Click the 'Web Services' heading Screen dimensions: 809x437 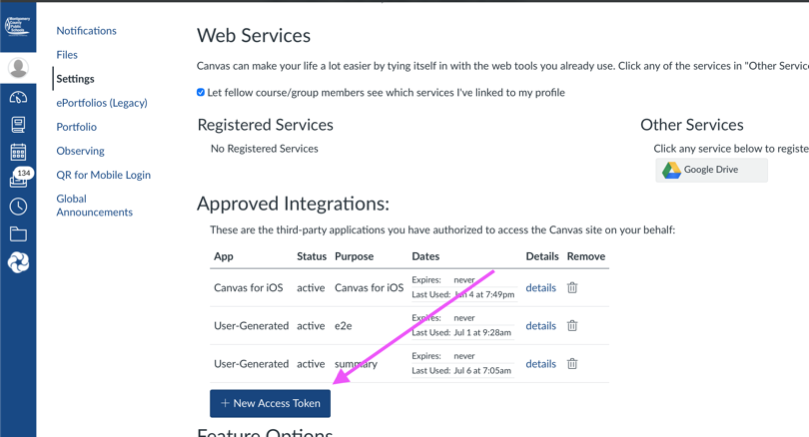pyautogui.click(x=254, y=36)
